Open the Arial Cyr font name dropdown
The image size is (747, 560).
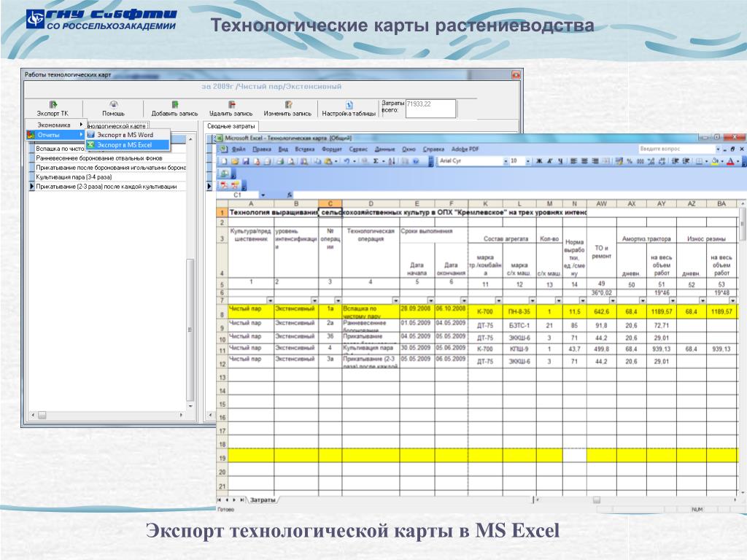click(x=506, y=161)
